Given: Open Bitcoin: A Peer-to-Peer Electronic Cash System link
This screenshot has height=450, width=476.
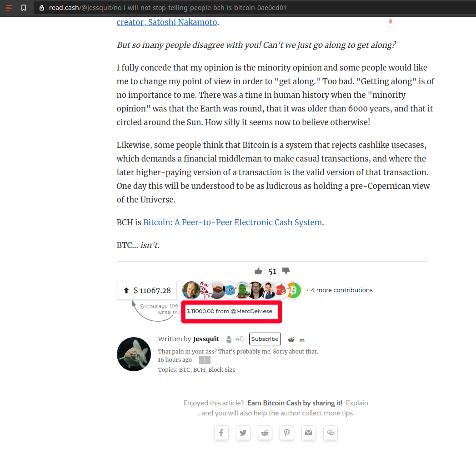Looking at the screenshot, I should [232, 222].
